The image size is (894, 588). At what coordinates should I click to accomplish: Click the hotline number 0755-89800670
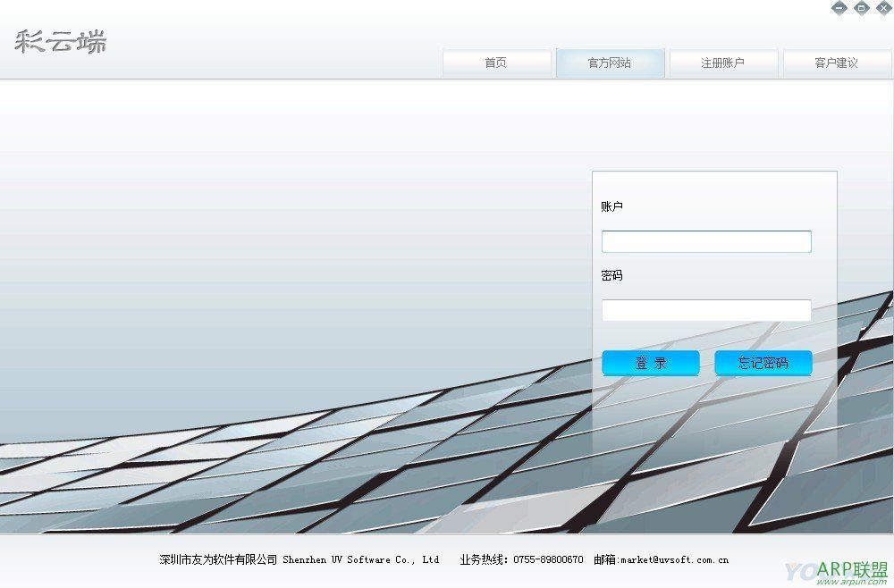(x=548, y=560)
